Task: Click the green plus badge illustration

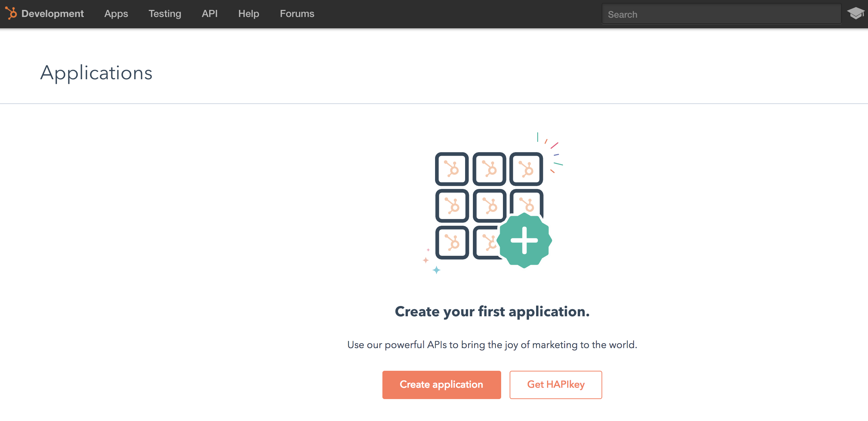Action: (524, 241)
